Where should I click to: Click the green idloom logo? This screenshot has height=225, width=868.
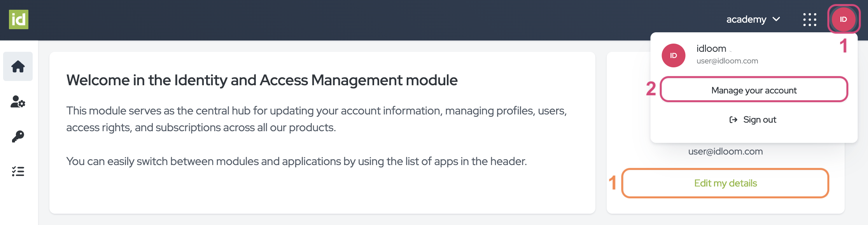[19, 19]
